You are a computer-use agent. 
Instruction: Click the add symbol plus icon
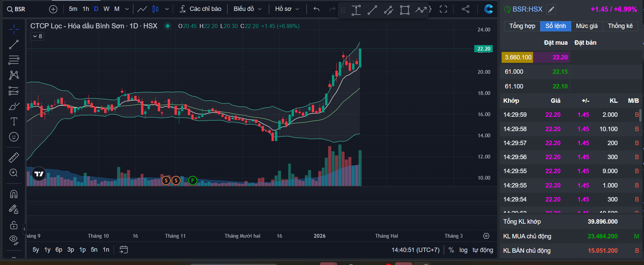tap(53, 9)
